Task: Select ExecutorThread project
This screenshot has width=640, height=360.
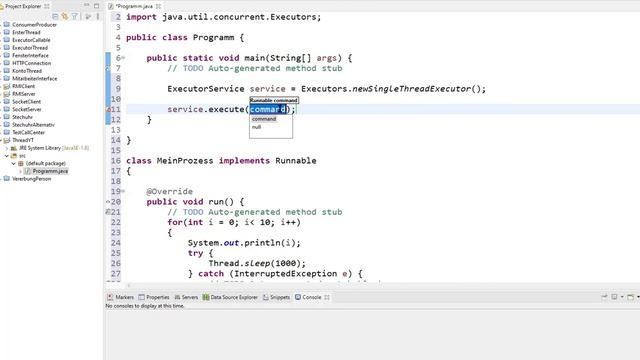Action: (x=30, y=48)
